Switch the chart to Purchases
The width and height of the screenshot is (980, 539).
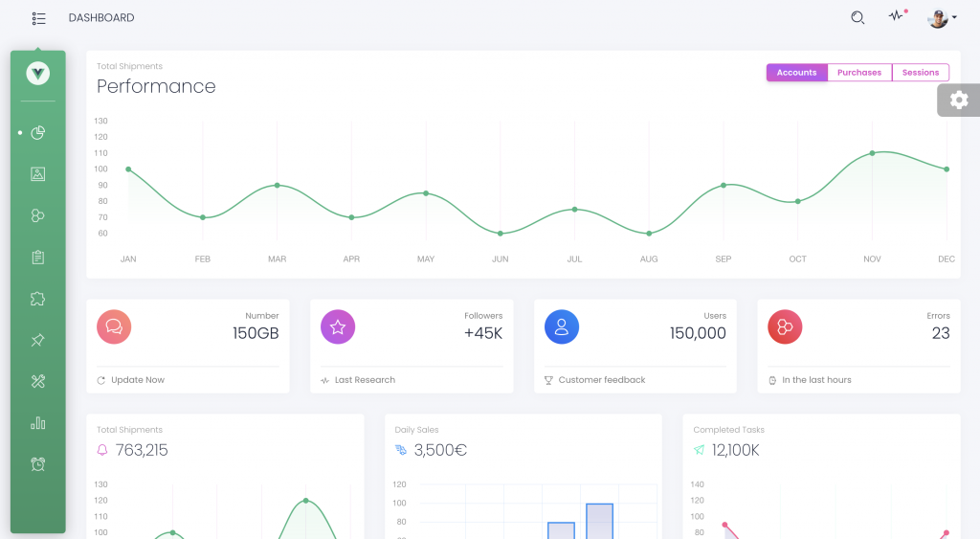click(x=859, y=73)
